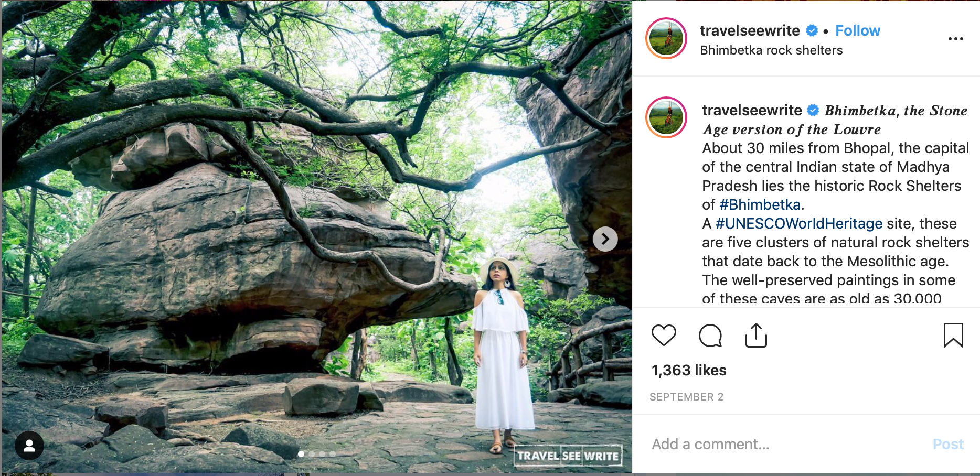Share the post using the share icon
The height and width of the screenshot is (476, 980).
coord(756,336)
